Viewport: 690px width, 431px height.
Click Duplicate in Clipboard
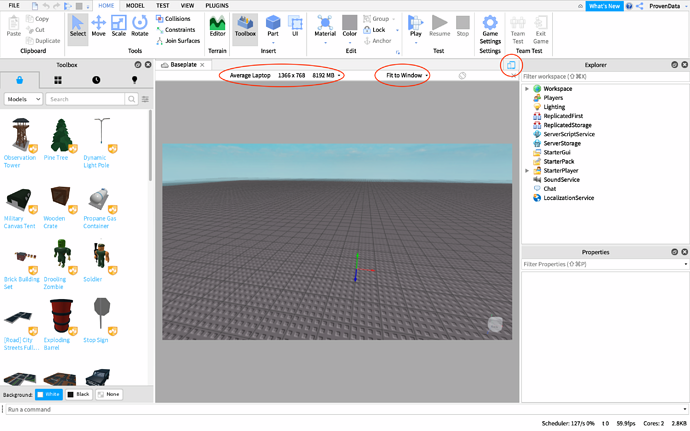pyautogui.click(x=43, y=41)
